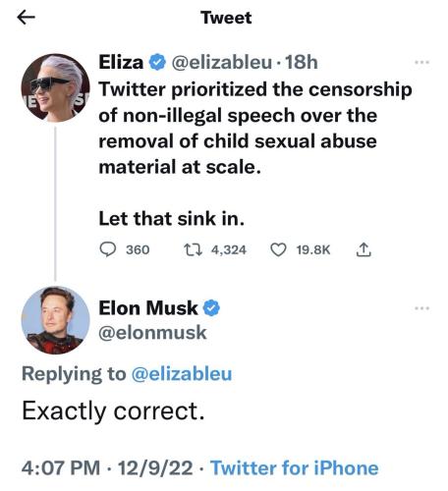The image size is (448, 491).
Task: Open the Twitter for iPhone source link
Action: [295, 467]
